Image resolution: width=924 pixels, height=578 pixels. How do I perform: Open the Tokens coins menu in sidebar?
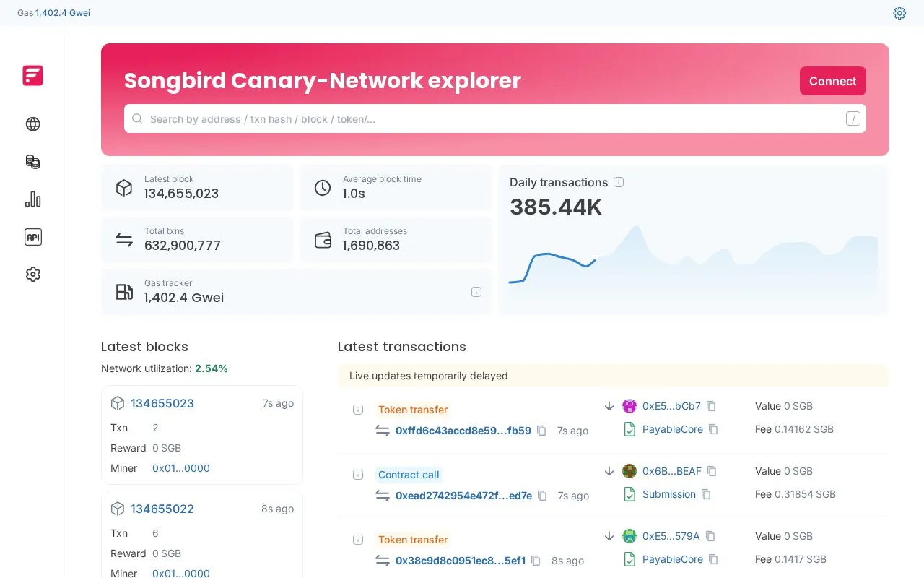[32, 162]
